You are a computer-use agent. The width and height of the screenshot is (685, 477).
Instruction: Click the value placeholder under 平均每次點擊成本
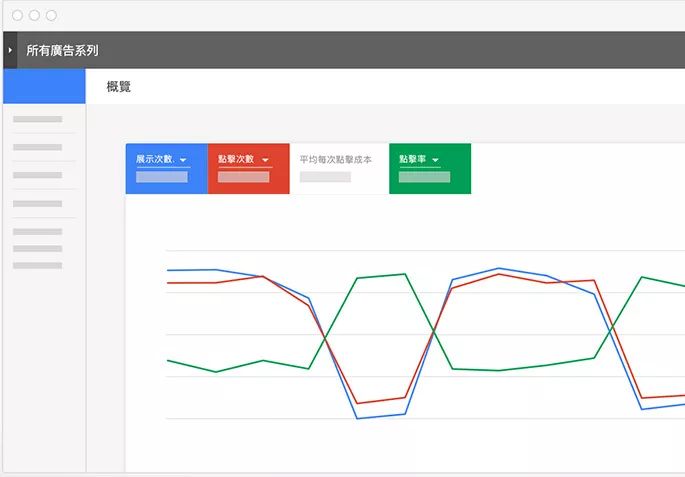(325, 177)
